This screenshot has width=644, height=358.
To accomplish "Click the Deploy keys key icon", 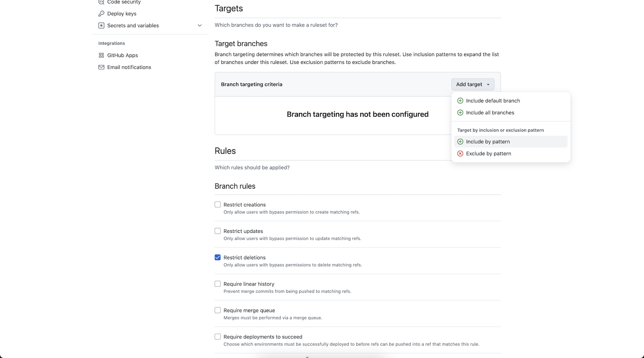I will click(101, 14).
